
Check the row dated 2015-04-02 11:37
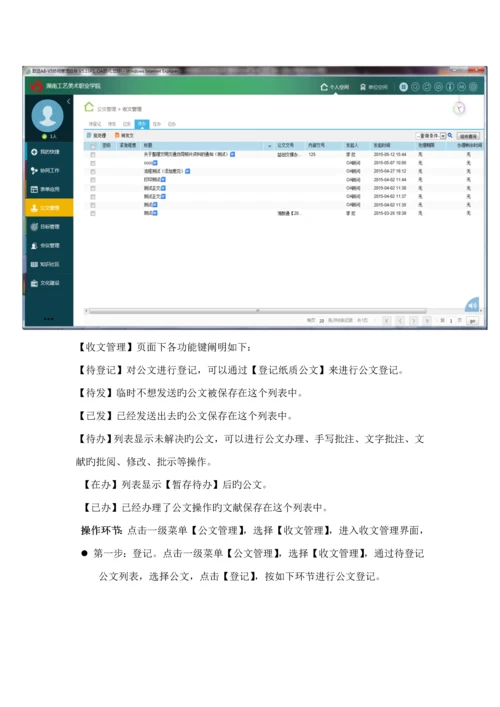coord(93,197)
